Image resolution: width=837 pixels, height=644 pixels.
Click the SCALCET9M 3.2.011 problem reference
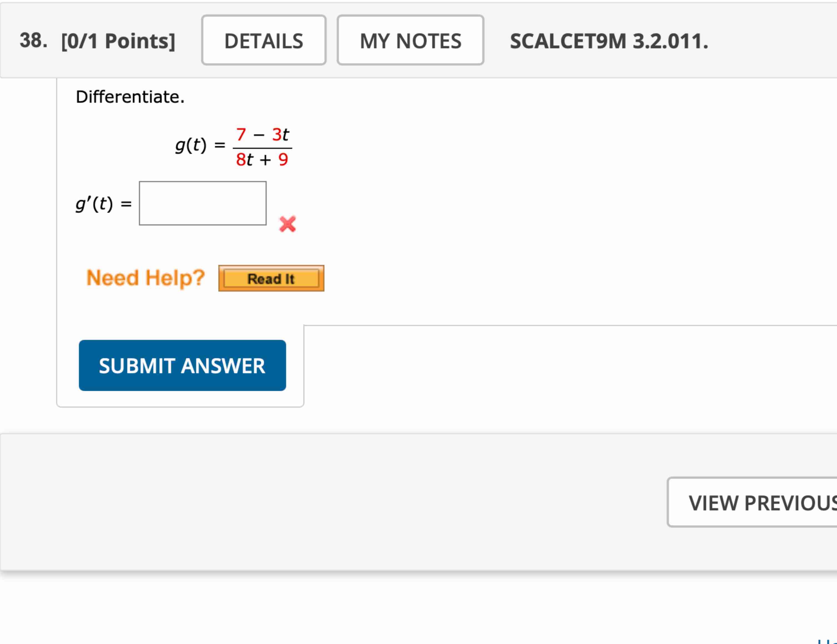(609, 40)
